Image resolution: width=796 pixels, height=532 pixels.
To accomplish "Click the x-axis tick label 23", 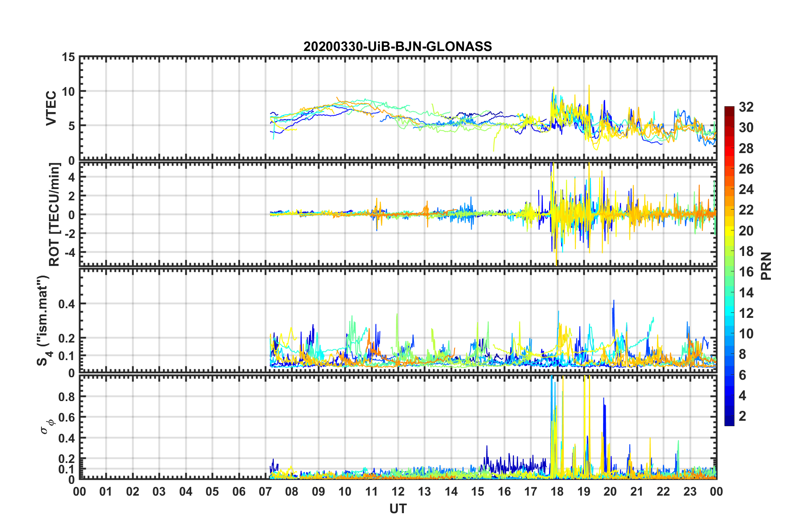I will click(690, 491).
